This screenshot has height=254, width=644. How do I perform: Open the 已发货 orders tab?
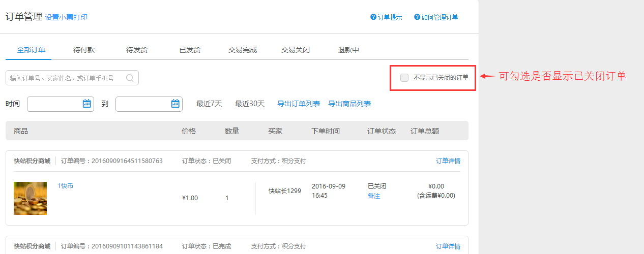(190, 50)
